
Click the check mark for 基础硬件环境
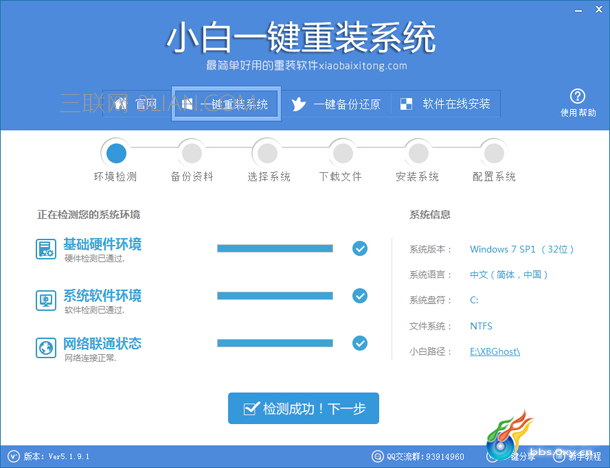click(360, 248)
